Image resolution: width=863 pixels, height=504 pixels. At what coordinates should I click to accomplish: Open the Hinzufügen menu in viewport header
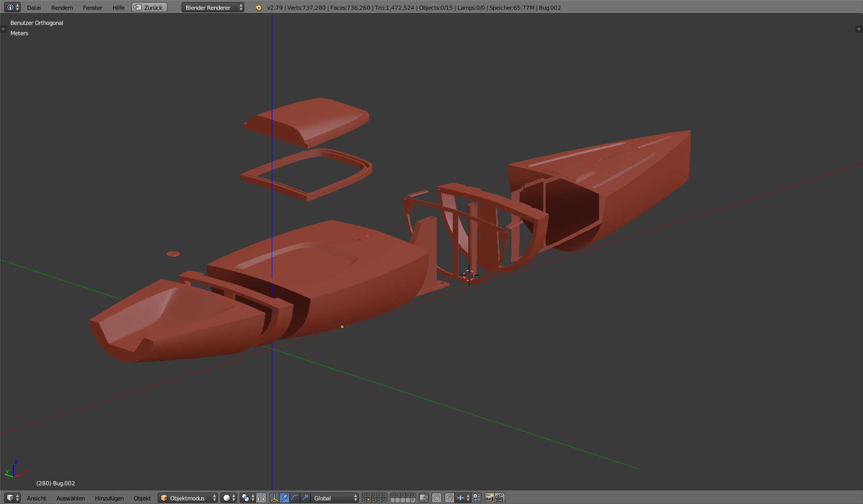(x=109, y=498)
